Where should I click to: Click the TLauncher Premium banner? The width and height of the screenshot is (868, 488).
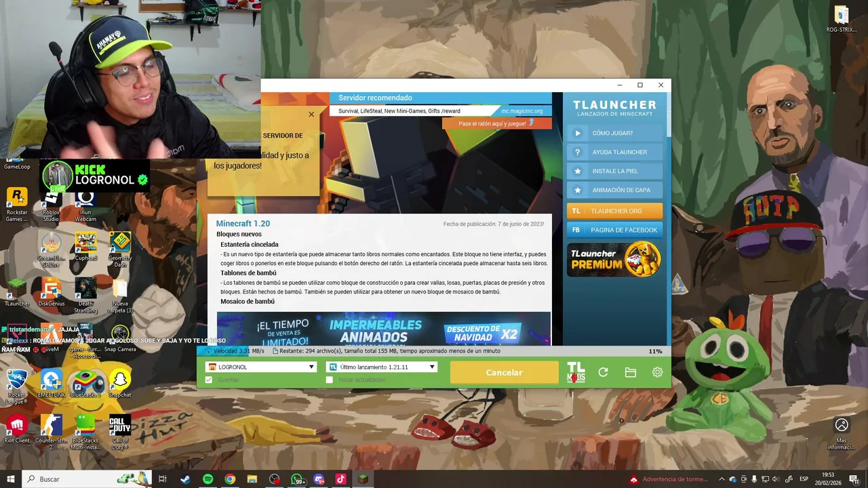click(614, 260)
